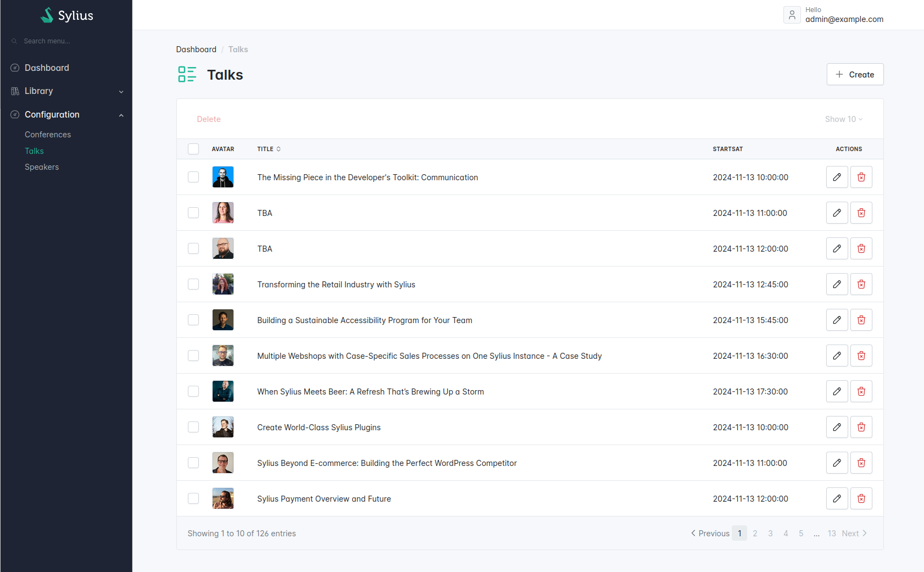
Task: Delete Transforming the Retail Industry talk
Action: pos(861,284)
